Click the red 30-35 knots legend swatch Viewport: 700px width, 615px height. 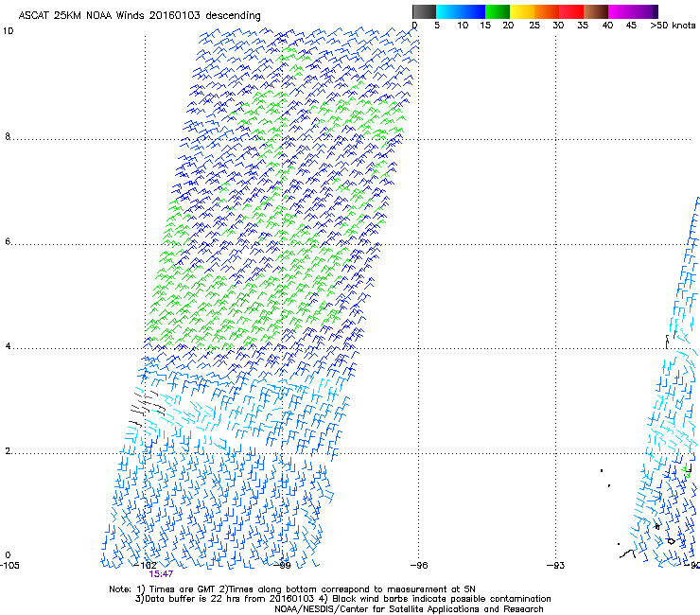point(571,11)
